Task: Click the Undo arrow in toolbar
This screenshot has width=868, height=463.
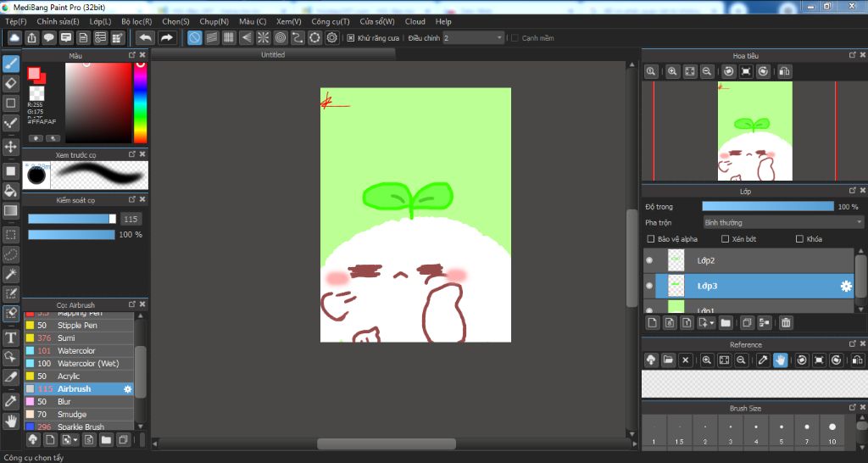Action: (x=145, y=37)
